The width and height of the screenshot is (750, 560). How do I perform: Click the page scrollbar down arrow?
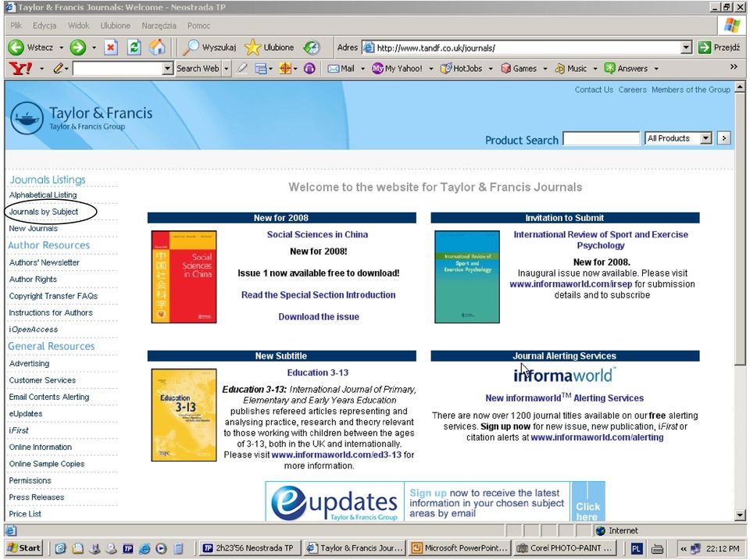(741, 515)
